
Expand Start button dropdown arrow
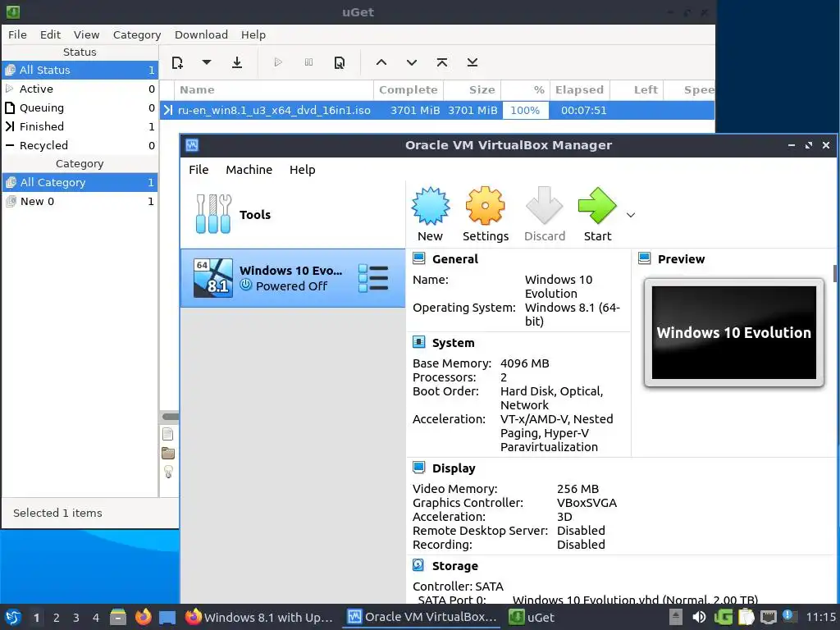tap(631, 215)
